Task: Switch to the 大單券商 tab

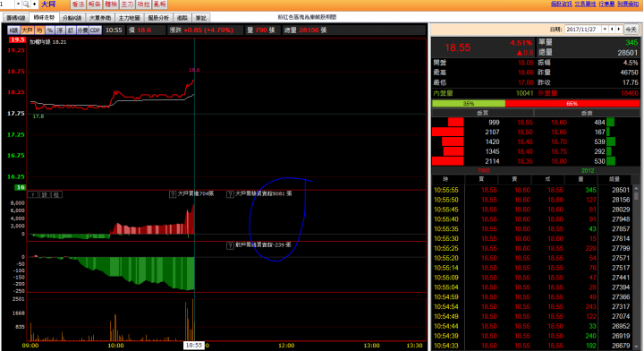Action: point(100,18)
